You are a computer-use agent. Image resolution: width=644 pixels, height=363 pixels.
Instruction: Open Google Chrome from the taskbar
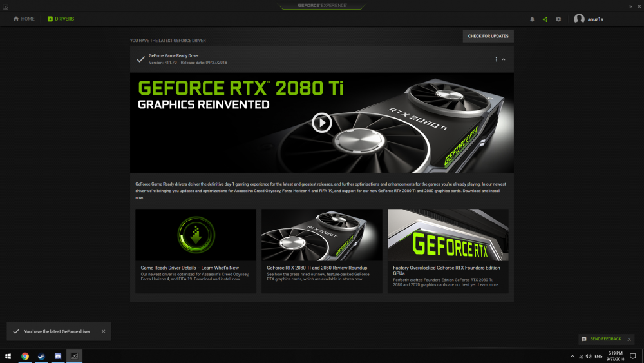pos(25,356)
